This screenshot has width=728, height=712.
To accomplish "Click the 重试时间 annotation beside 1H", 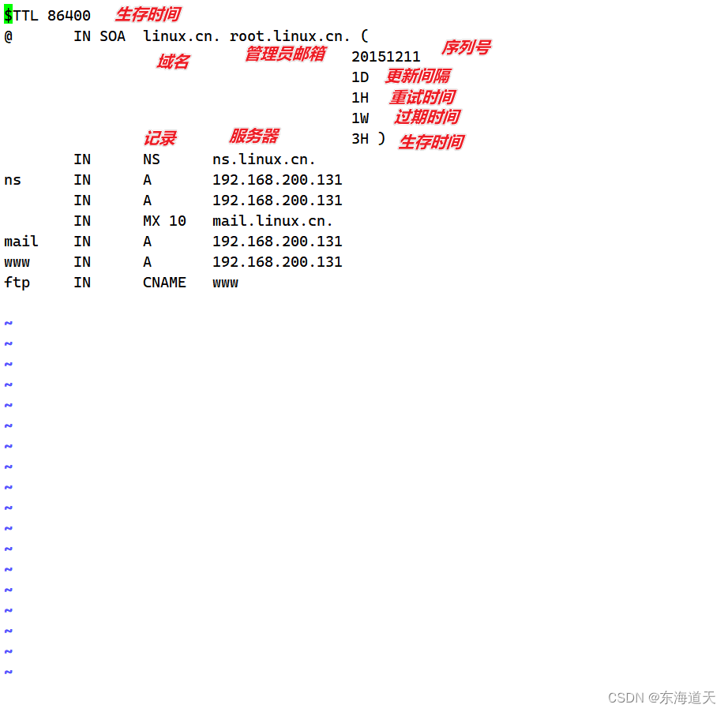I will (422, 96).
